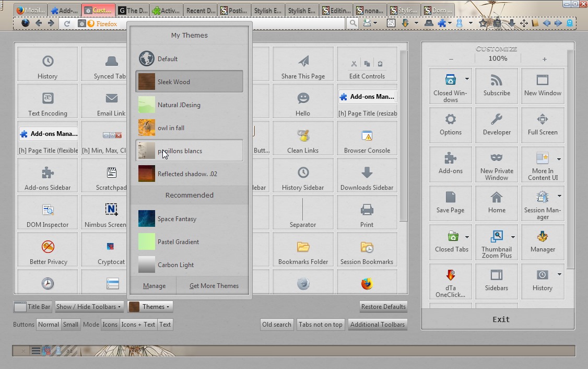The width and height of the screenshot is (588, 369).
Task: Open the Themes dropdown
Action: [150, 306]
